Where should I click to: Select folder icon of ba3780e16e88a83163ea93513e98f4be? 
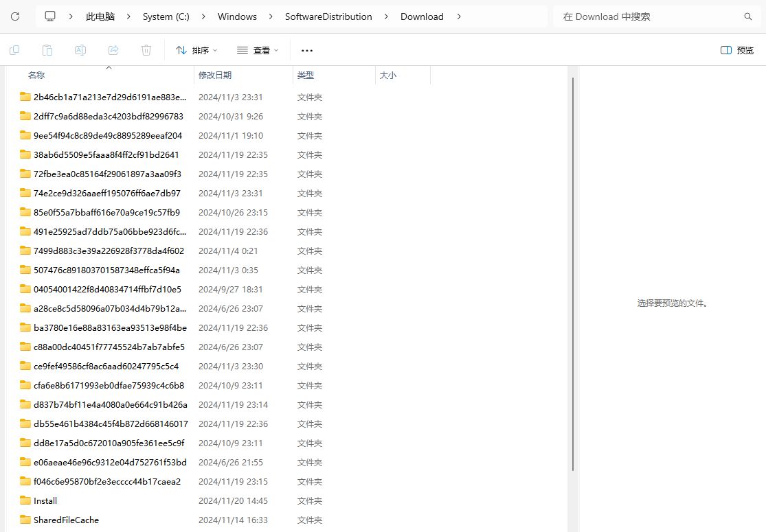point(25,327)
